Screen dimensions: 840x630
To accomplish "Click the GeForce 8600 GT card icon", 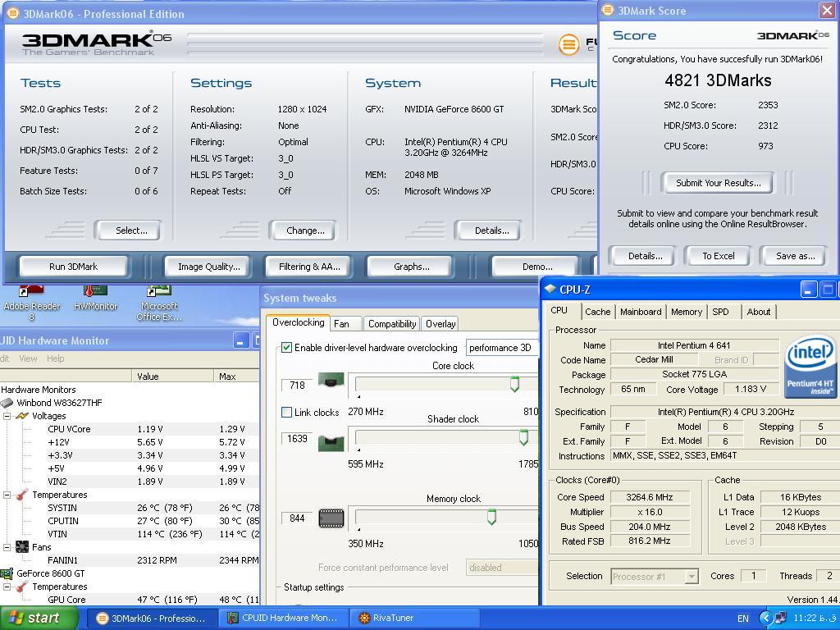I will click(7, 573).
